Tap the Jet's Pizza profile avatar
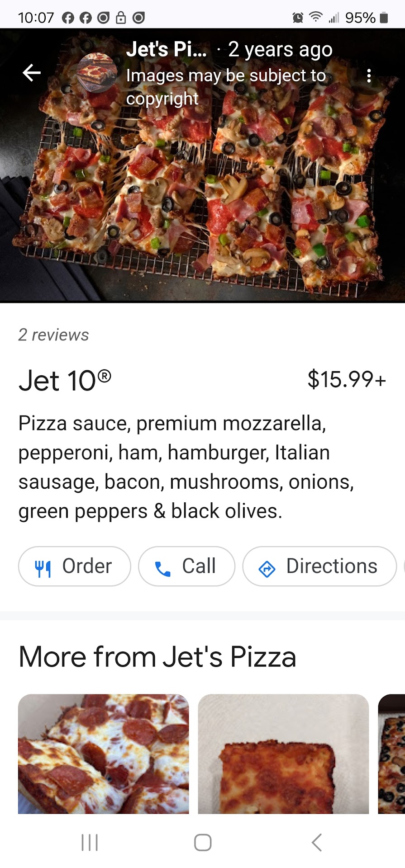The width and height of the screenshot is (405, 868). [x=96, y=73]
